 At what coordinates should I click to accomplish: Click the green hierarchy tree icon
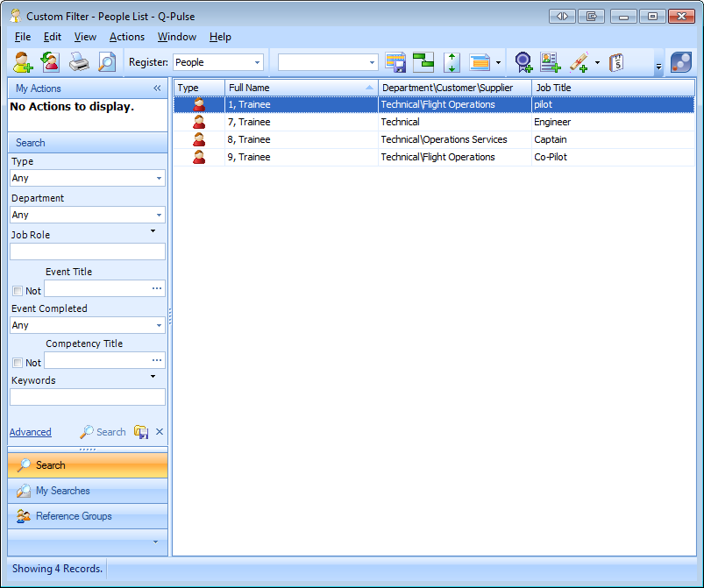pos(423,62)
